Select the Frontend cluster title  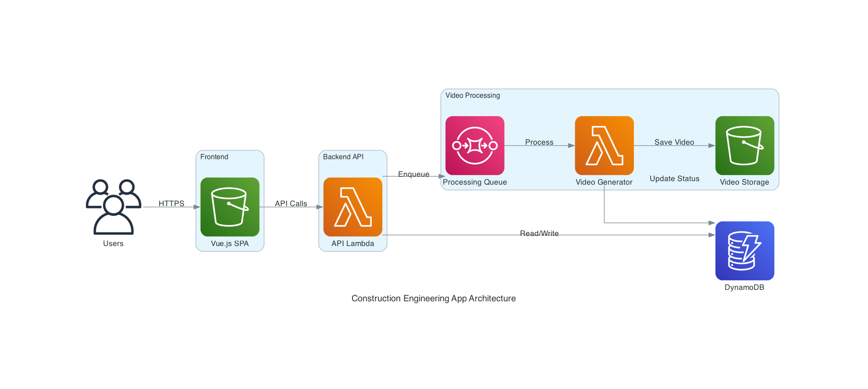(214, 157)
